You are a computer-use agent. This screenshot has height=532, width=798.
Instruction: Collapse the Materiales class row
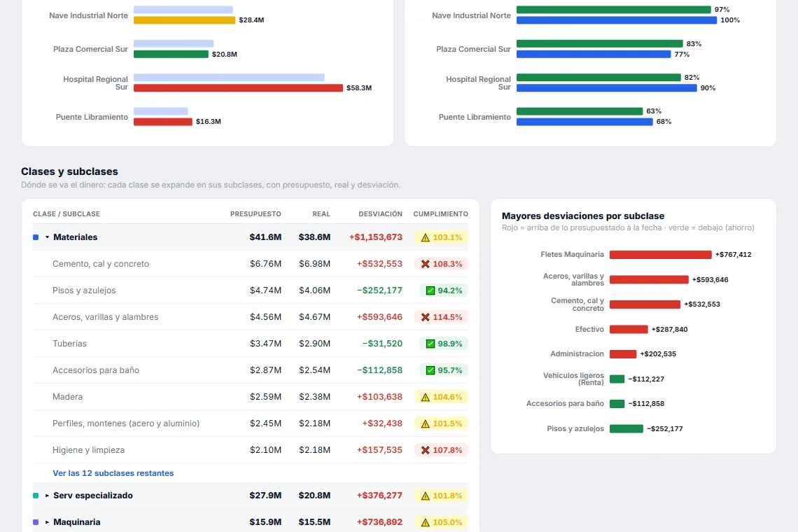click(x=48, y=237)
